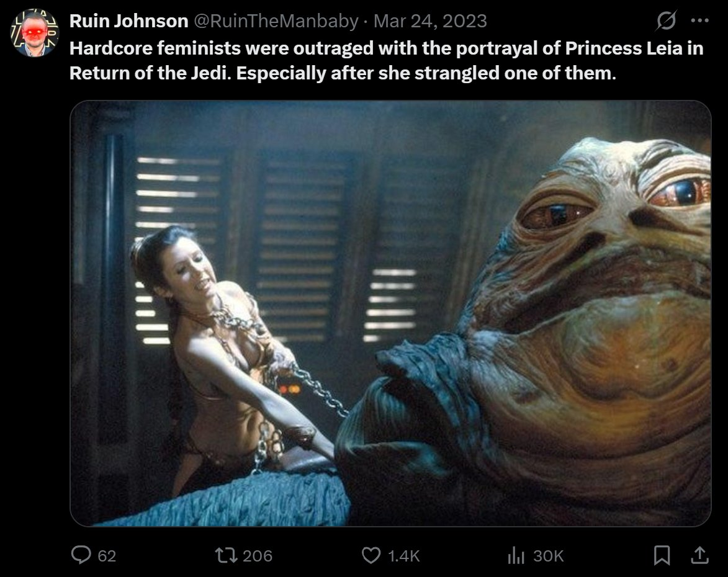Open Ruin Johnson's display name link
This screenshot has height=577, width=728.
(x=128, y=21)
